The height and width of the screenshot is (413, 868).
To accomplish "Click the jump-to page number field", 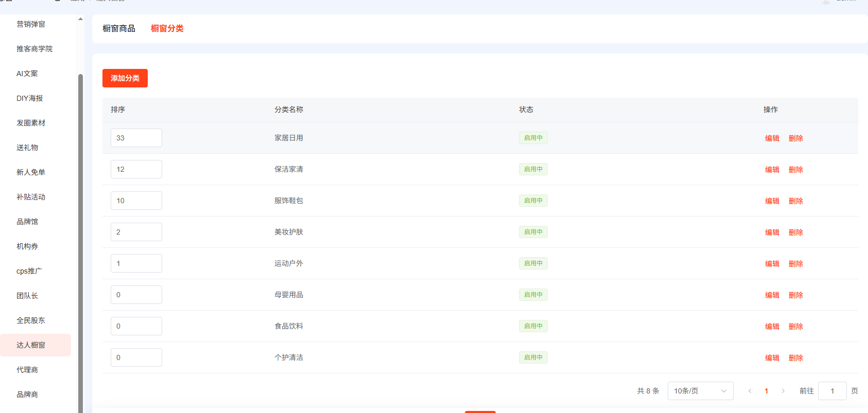I will pyautogui.click(x=832, y=391).
